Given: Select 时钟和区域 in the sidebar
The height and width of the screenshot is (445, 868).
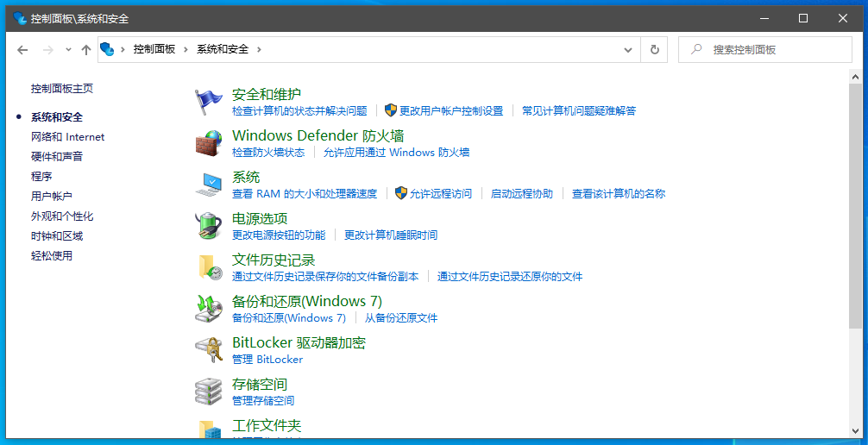Looking at the screenshot, I should coord(57,235).
